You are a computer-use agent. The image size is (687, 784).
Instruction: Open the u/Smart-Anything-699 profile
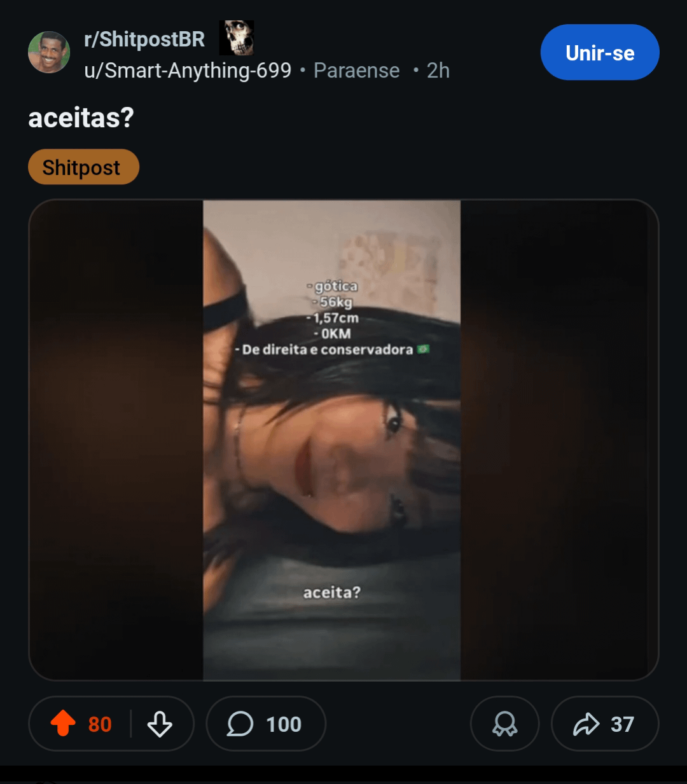188,71
